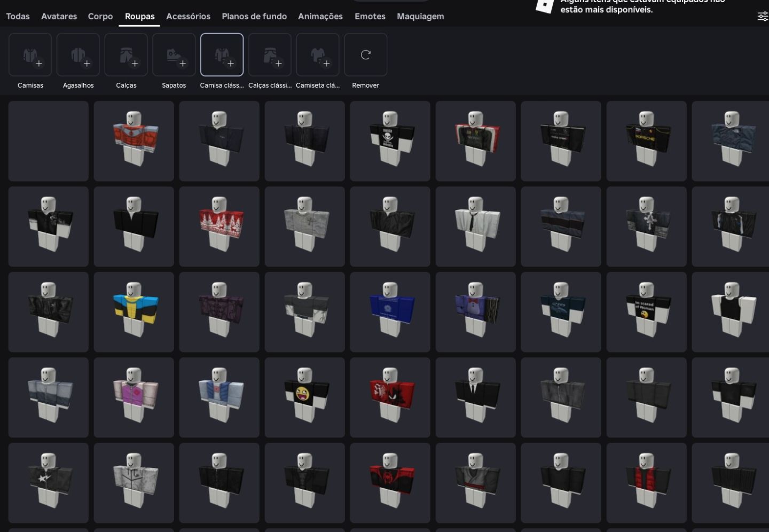Select the highlighted Camisa clássica category

click(222, 55)
